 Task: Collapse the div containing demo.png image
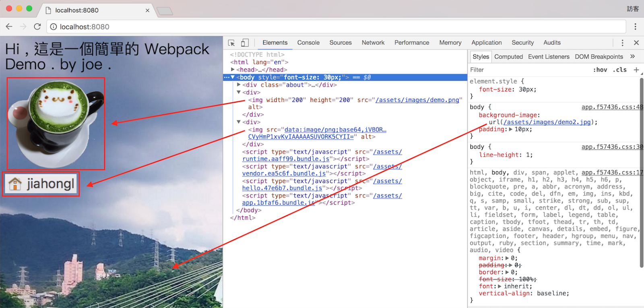[239, 92]
